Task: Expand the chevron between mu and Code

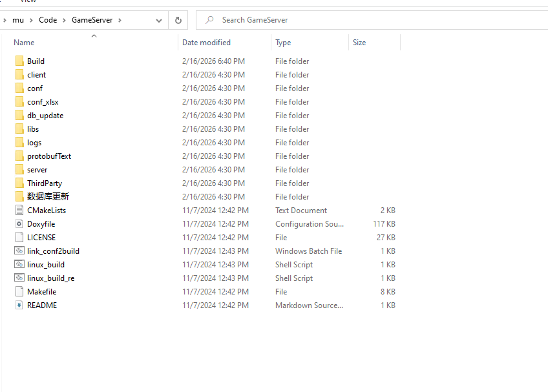Action: (31, 20)
